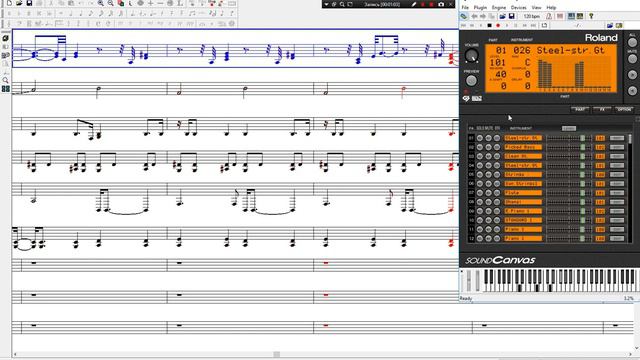Click the ALL round button
Screen dimensions: 640x360
point(632,42)
